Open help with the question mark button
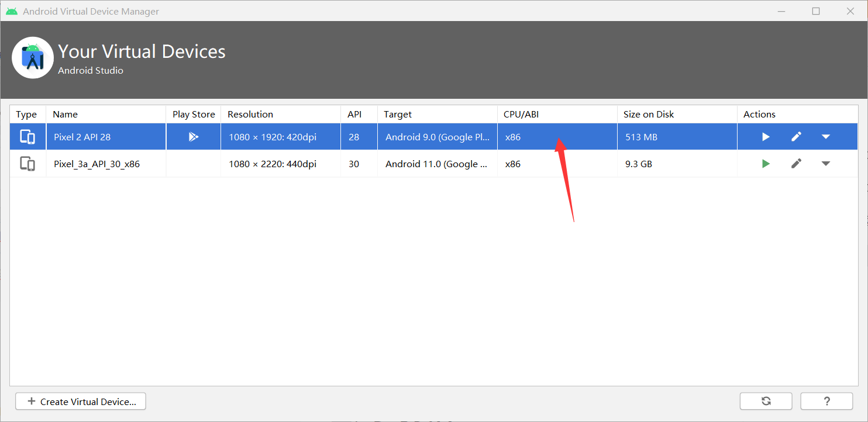 [x=826, y=401]
